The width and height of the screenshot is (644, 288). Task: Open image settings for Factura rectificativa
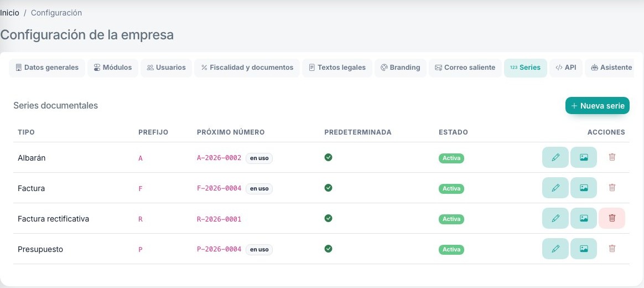[584, 218]
